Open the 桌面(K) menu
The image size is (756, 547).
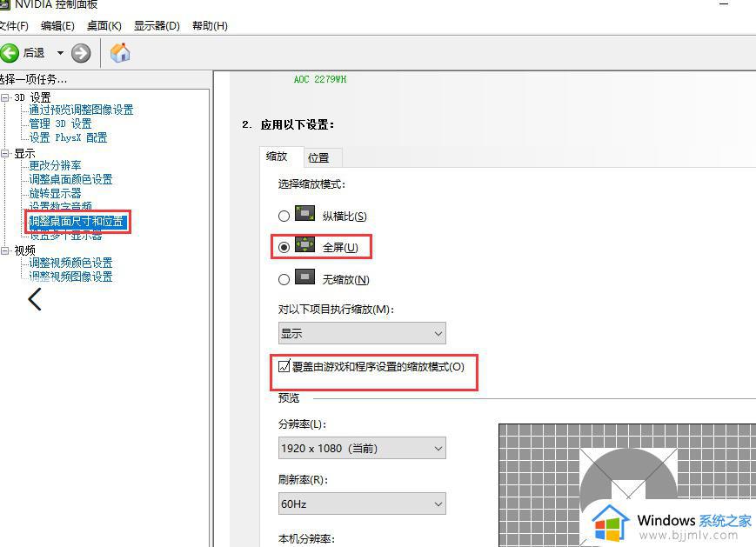tap(104, 26)
